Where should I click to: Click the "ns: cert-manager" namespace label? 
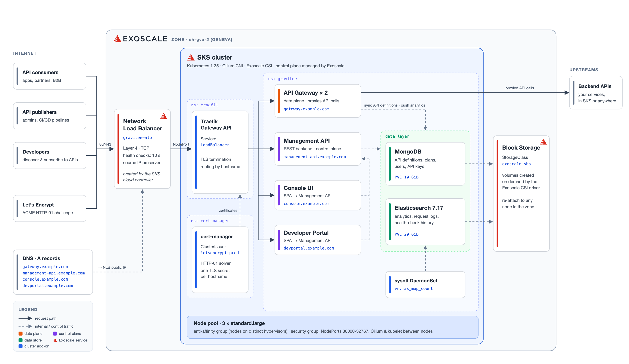210,221
